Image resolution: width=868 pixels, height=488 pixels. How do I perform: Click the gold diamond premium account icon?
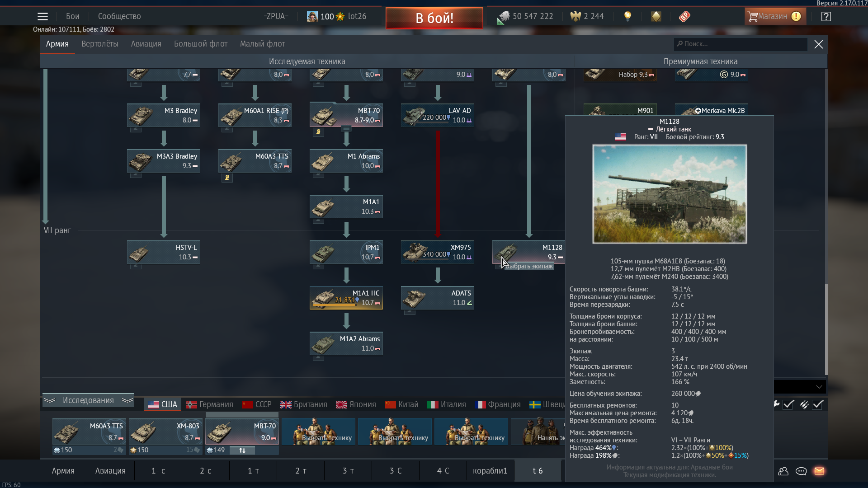pos(656,17)
